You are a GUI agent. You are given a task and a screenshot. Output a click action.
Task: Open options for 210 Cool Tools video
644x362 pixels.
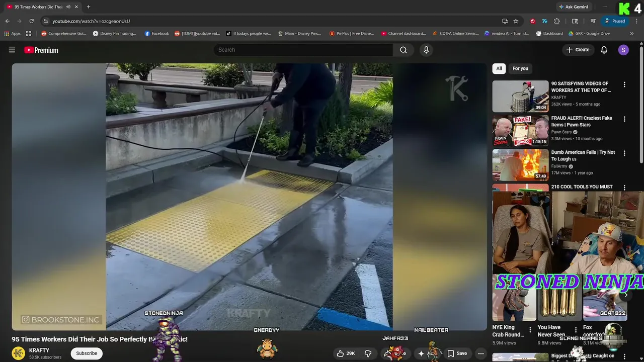click(x=624, y=188)
